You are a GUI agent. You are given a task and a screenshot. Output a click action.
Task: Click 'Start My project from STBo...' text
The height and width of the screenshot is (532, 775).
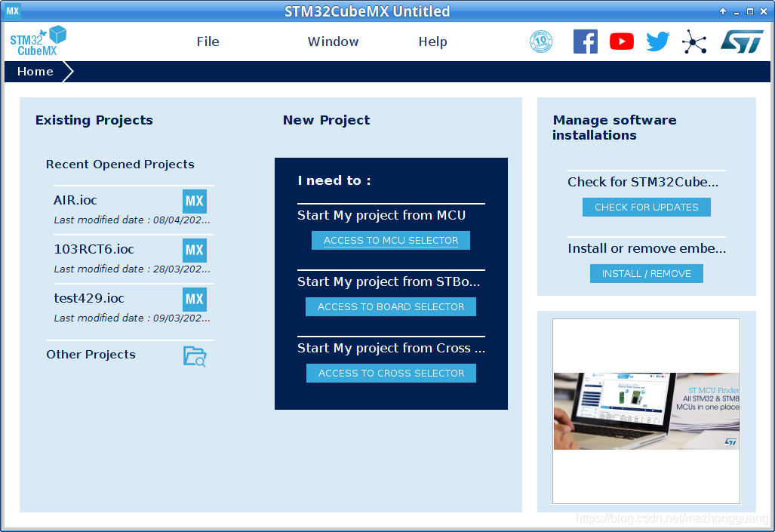pos(389,281)
